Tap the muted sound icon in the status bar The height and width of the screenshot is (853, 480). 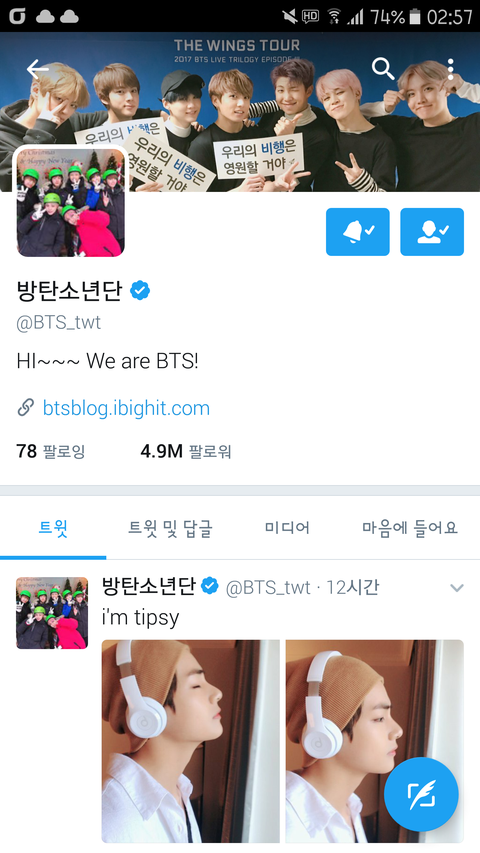(290, 16)
